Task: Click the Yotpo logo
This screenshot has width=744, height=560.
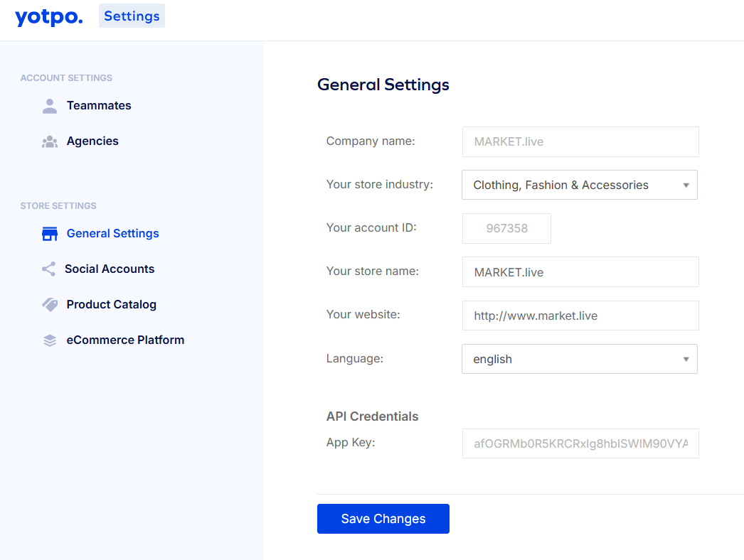Action: 48,16
